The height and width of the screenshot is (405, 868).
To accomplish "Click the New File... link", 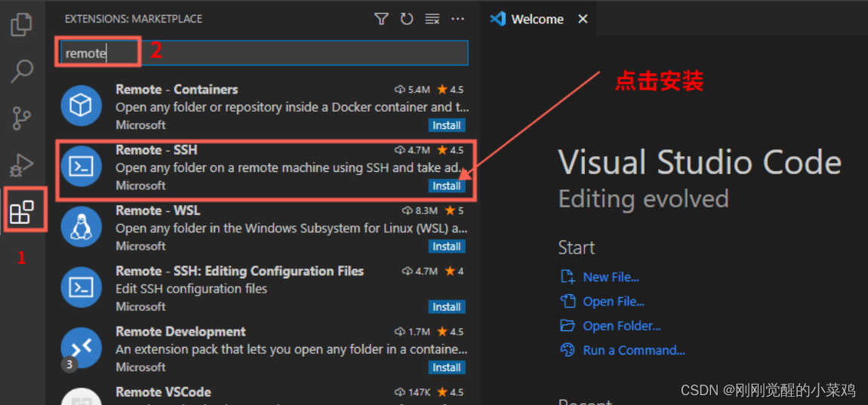I will coord(611,277).
